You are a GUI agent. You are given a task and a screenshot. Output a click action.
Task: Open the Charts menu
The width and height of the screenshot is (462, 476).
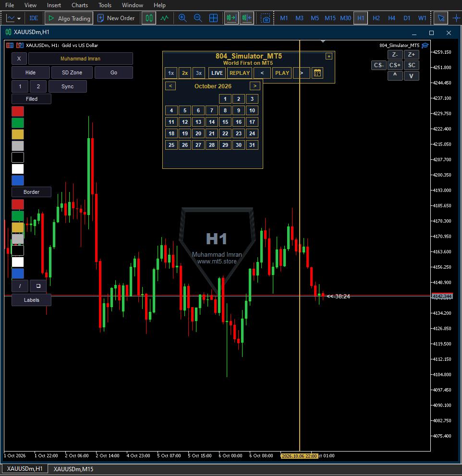(80, 5)
